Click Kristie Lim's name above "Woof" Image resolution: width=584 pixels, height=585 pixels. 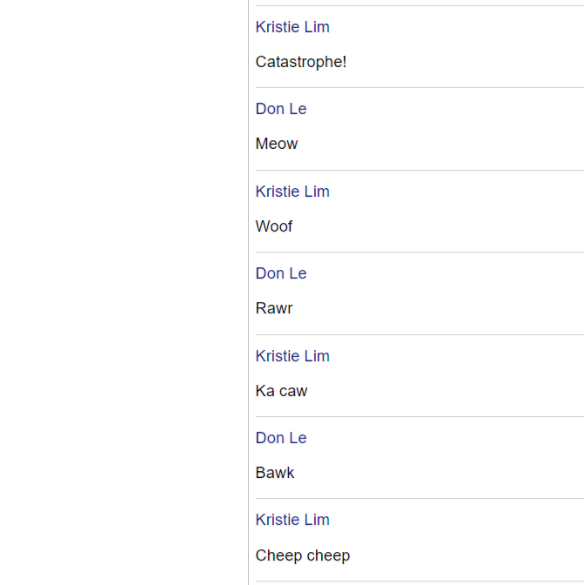click(x=292, y=191)
